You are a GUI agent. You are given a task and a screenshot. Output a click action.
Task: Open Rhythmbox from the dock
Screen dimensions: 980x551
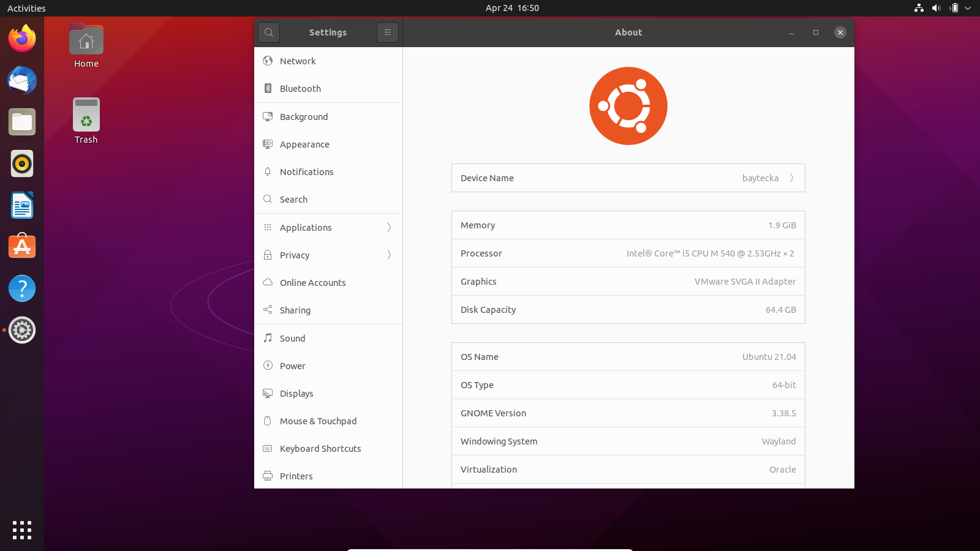click(22, 163)
